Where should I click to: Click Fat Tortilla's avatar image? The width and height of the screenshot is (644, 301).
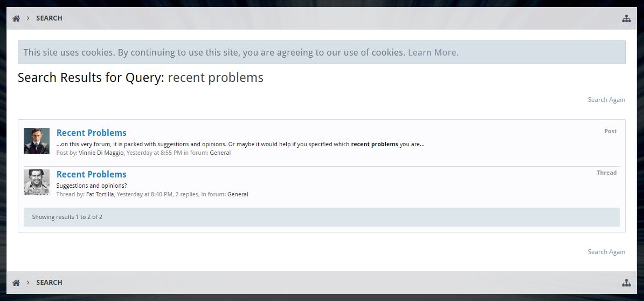click(x=37, y=182)
